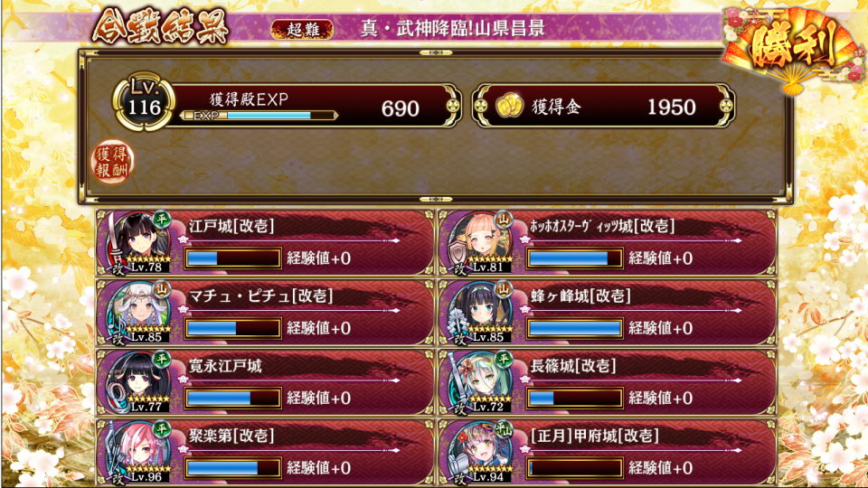Viewport: 868px width, 488px height.
Task: Click the 合戦結果 title heading
Action: tap(161, 26)
